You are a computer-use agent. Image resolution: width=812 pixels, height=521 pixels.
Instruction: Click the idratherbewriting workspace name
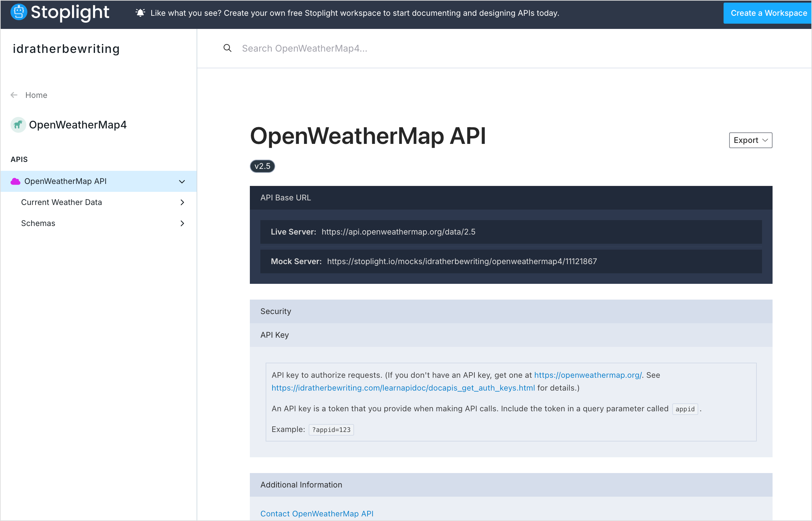coord(66,49)
